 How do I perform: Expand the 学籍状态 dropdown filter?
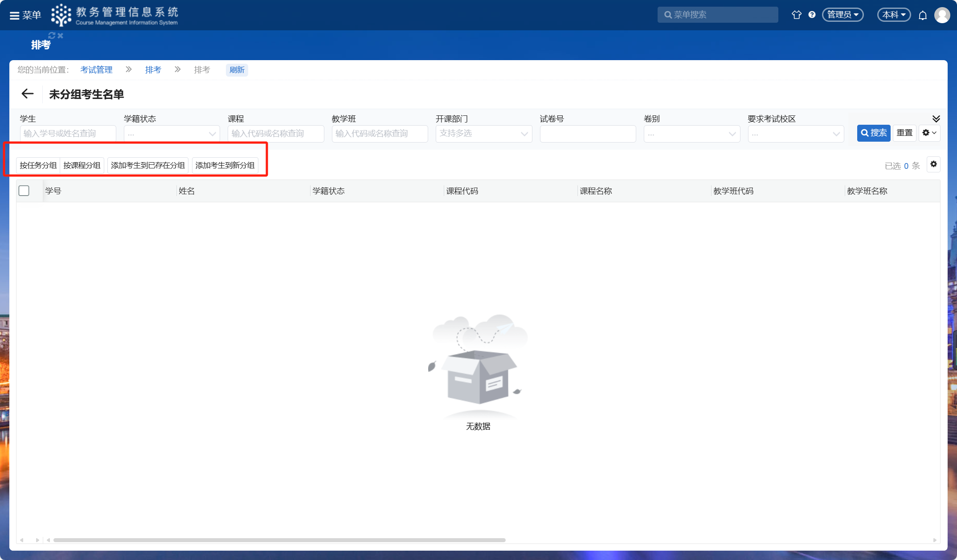coord(172,134)
